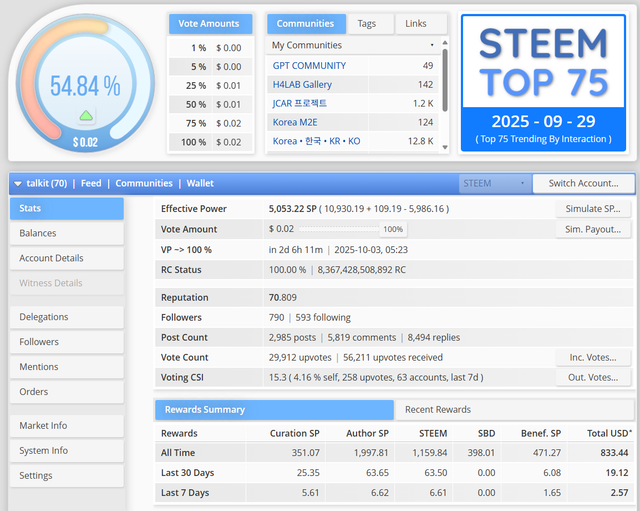Click the Simulate SP button
This screenshot has height=511, width=640.
pos(593,209)
